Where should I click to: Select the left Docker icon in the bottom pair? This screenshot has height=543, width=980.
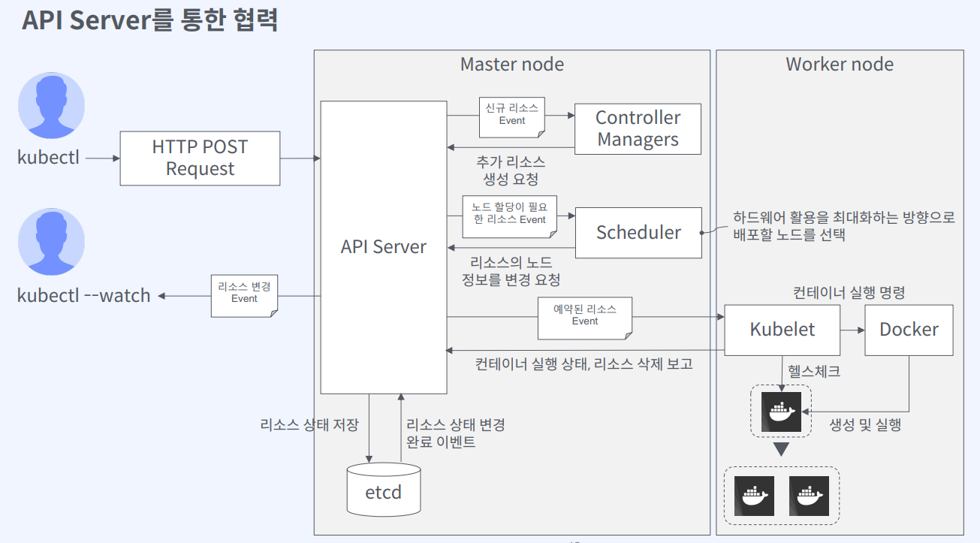pyautogui.click(x=754, y=496)
